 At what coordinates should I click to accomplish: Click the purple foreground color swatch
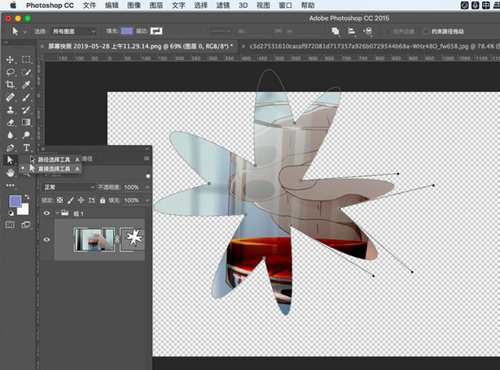pos(15,201)
